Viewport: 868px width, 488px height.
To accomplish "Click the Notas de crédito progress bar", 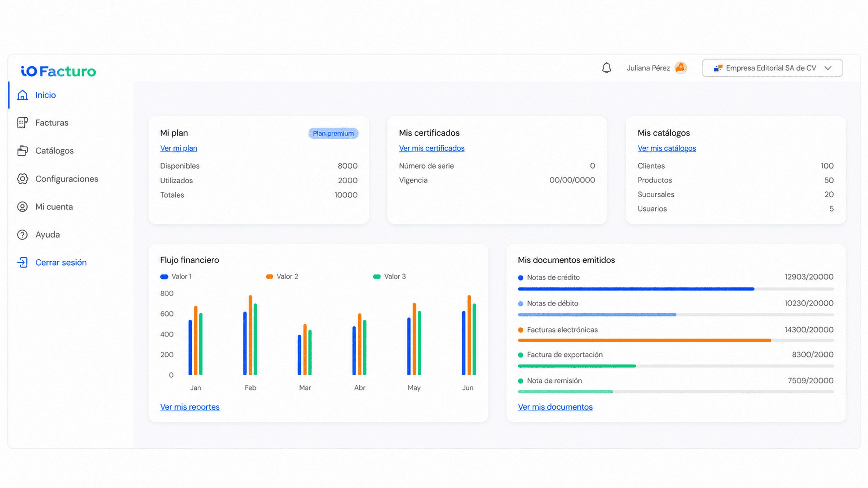I will coord(676,289).
